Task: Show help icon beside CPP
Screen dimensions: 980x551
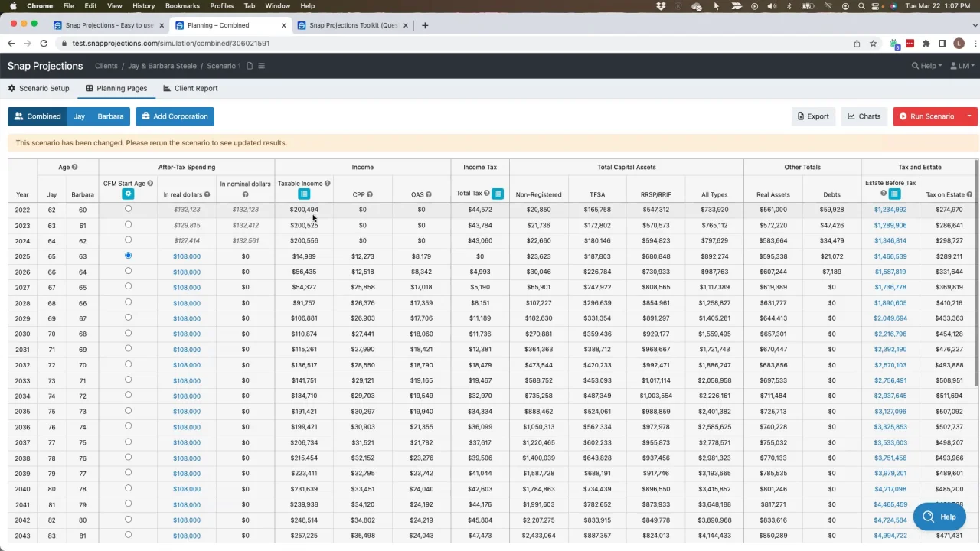Action: (x=369, y=194)
